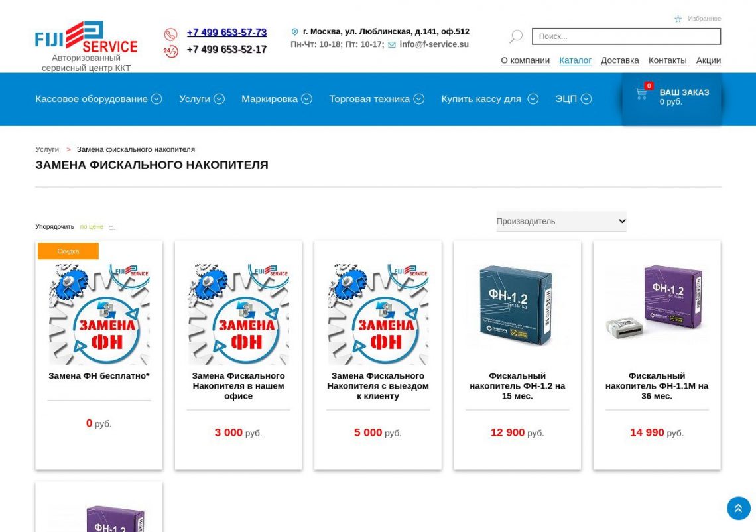Click Услуги in the breadcrumb
The image size is (756, 532).
(x=47, y=149)
